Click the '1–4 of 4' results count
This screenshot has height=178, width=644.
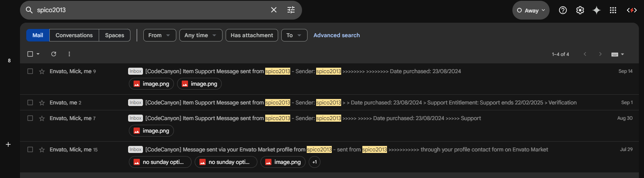click(561, 54)
